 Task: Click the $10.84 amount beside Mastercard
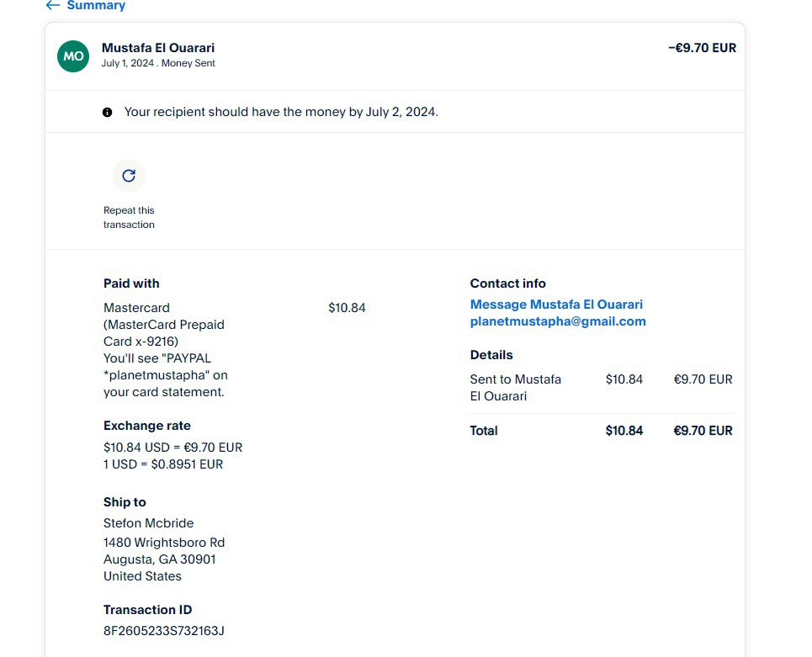coord(347,308)
